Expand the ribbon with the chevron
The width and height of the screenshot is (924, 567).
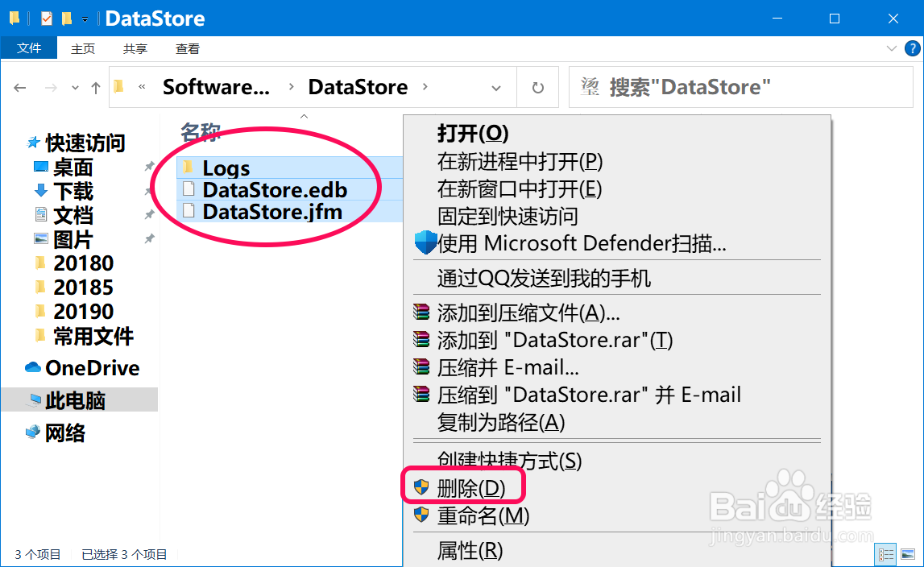point(892,48)
